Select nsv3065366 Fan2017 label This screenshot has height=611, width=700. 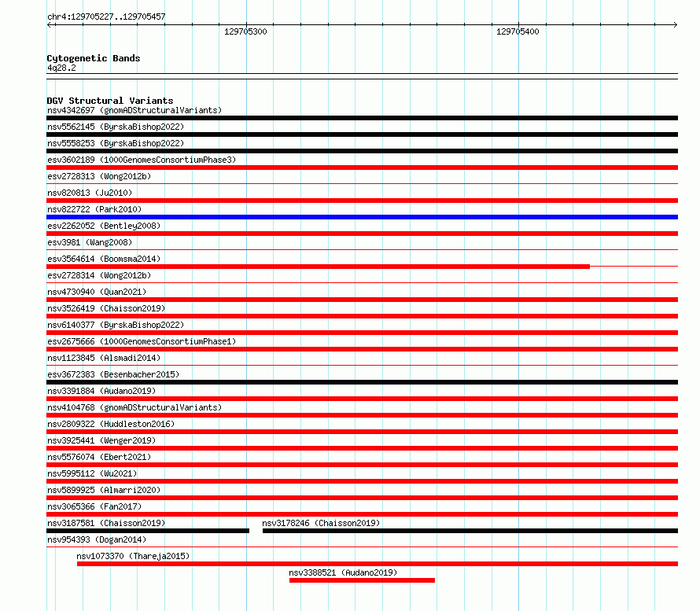94,506
